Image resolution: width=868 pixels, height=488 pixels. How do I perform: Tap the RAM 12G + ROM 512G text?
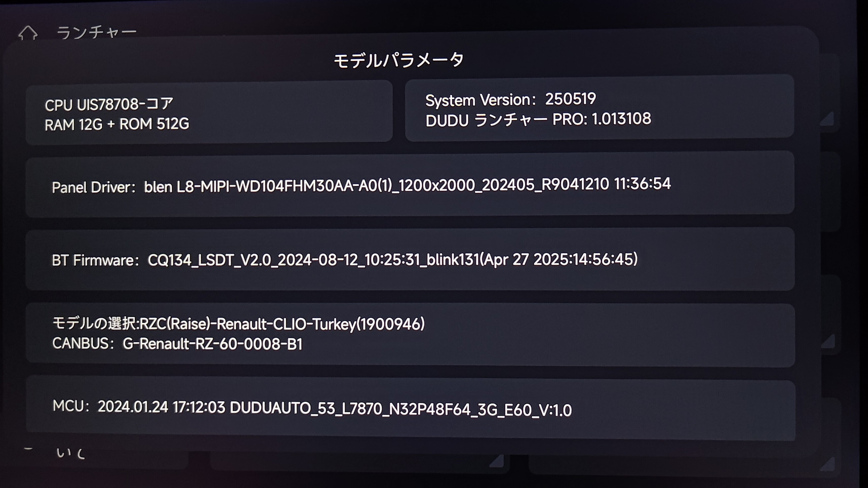[x=117, y=124]
